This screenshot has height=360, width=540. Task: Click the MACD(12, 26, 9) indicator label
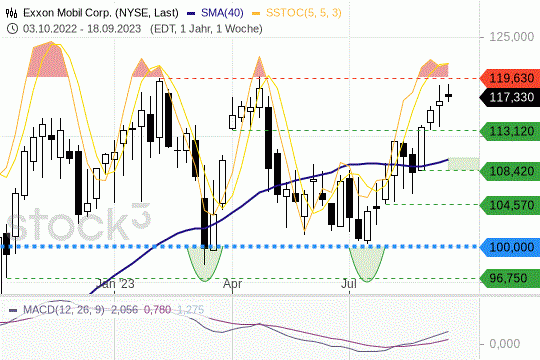pos(64,310)
